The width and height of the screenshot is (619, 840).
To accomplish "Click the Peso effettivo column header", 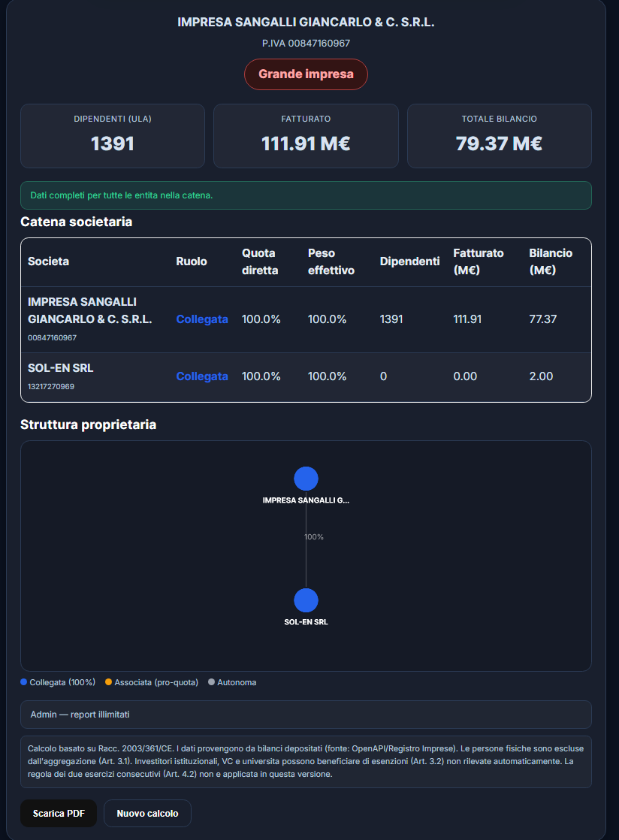I will [x=331, y=261].
